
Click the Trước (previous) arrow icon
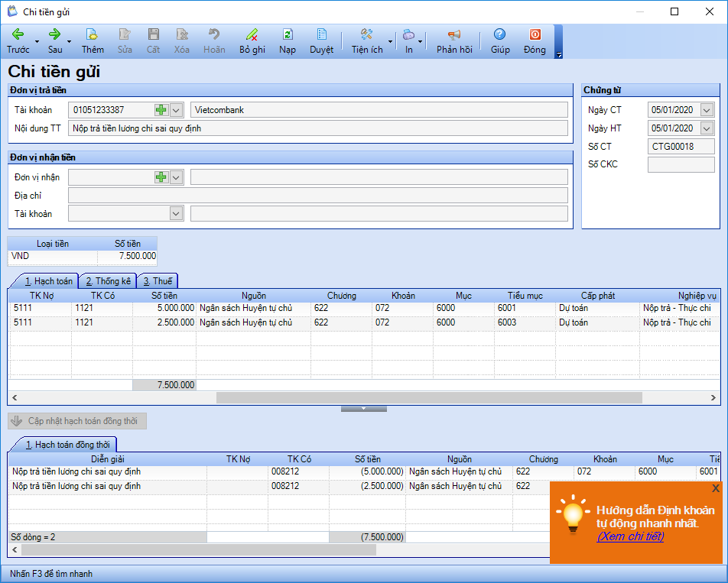point(18,35)
